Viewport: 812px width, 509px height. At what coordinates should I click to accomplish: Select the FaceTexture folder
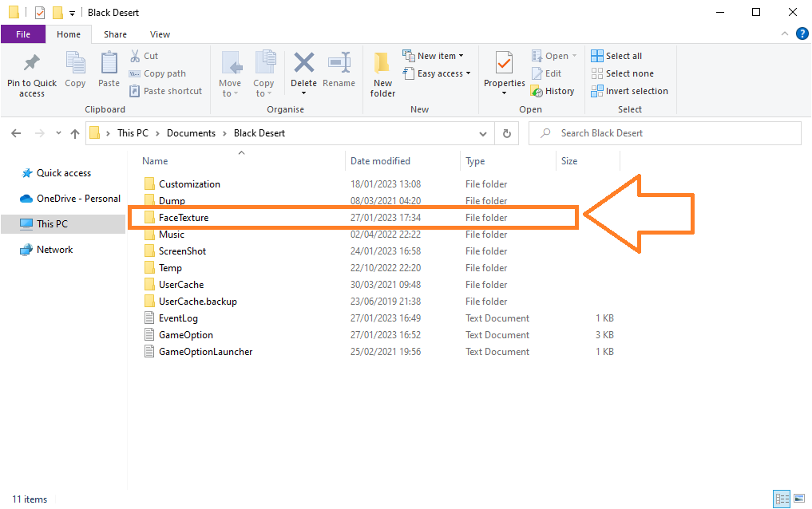tap(184, 218)
